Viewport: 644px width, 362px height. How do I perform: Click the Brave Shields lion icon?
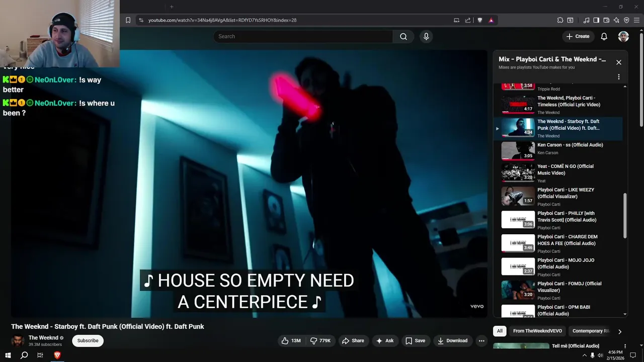pos(479,20)
